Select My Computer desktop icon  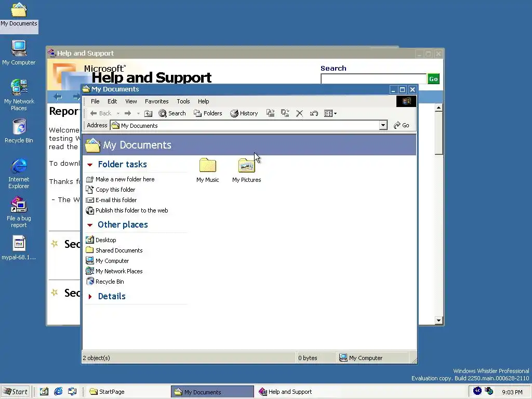(19, 52)
